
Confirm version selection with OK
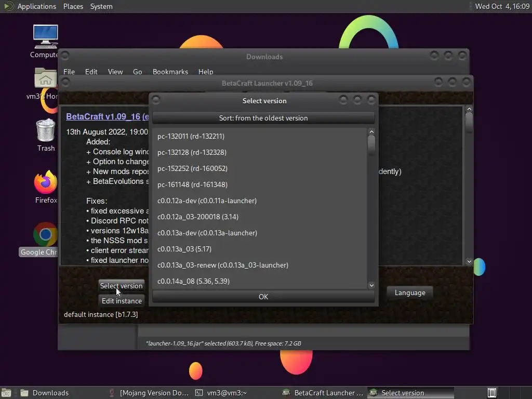click(263, 297)
